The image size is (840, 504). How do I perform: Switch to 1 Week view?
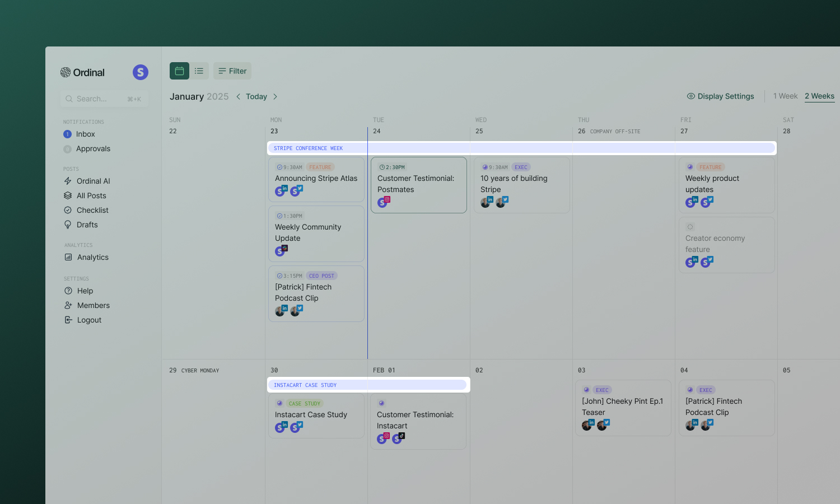785,96
